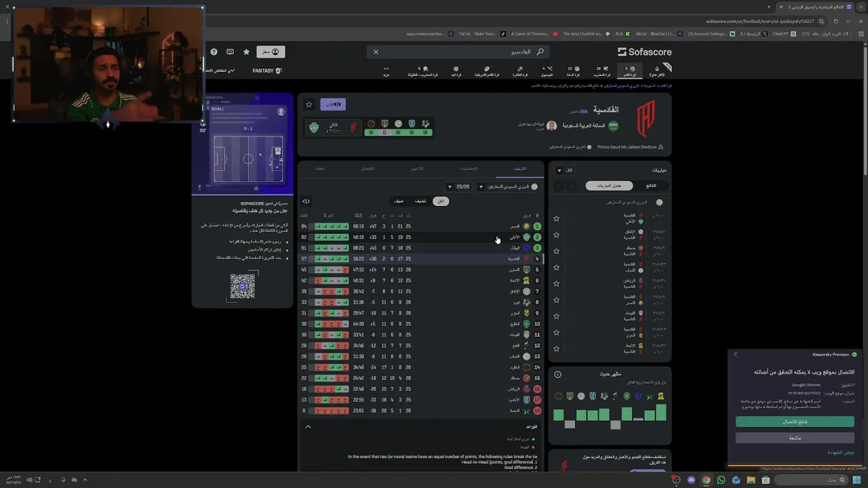Viewport: 868px width, 488px height.
Task: Open the Saudi Pro League tournament dropdown
Action: [509, 186]
